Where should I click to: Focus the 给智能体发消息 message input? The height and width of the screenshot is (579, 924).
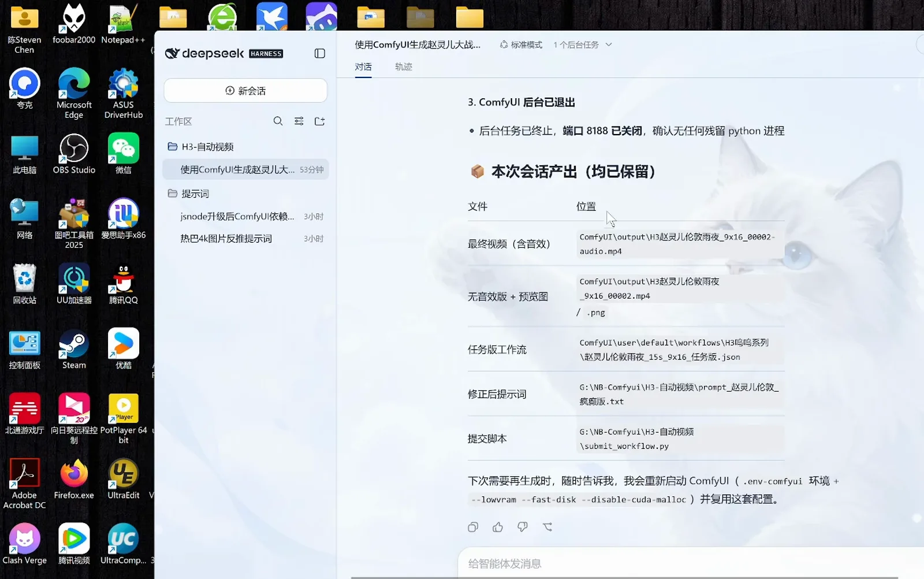[x=690, y=563]
